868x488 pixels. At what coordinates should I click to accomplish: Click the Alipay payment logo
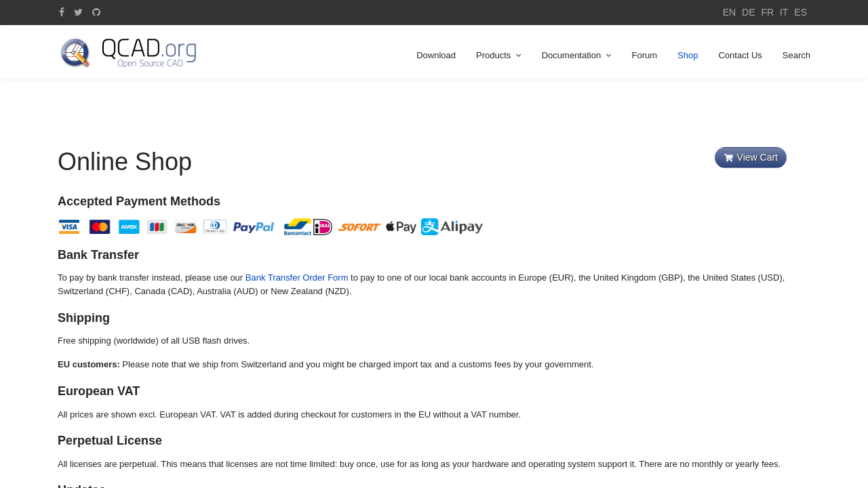point(452,227)
